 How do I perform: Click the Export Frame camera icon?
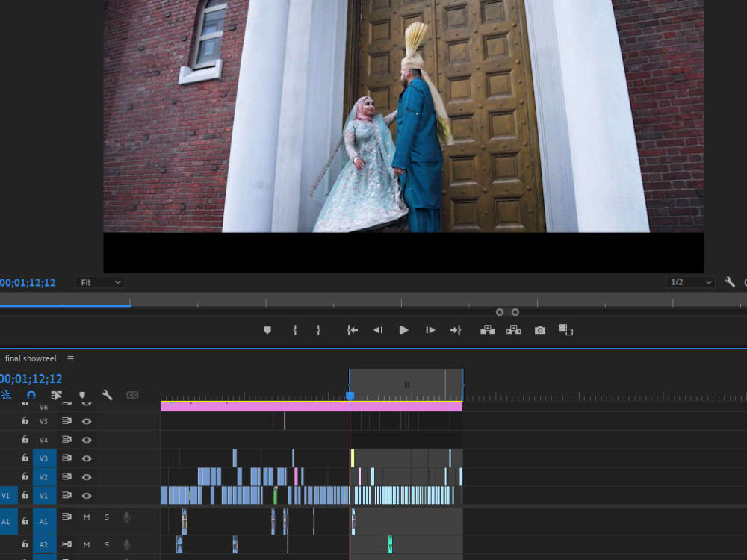coord(539,329)
